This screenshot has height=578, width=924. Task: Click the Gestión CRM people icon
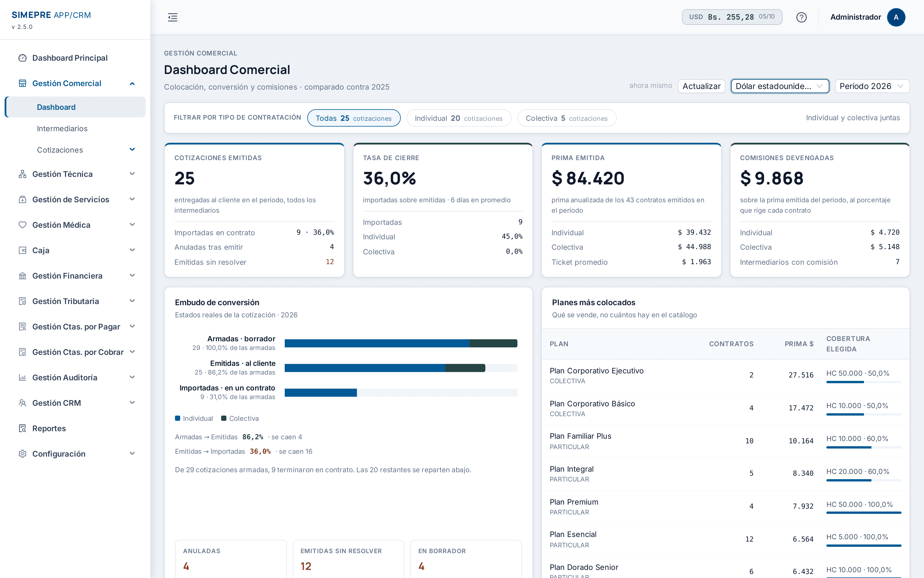[x=23, y=403]
